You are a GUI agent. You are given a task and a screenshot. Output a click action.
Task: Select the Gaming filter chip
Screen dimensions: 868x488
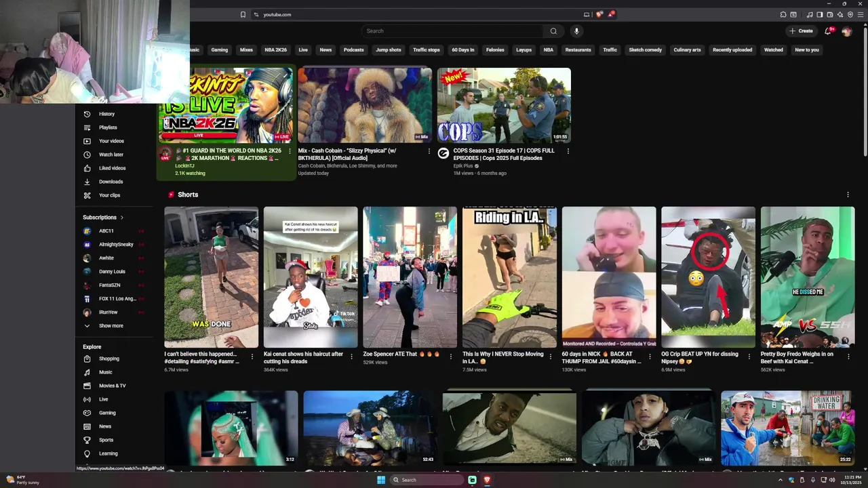(219, 49)
